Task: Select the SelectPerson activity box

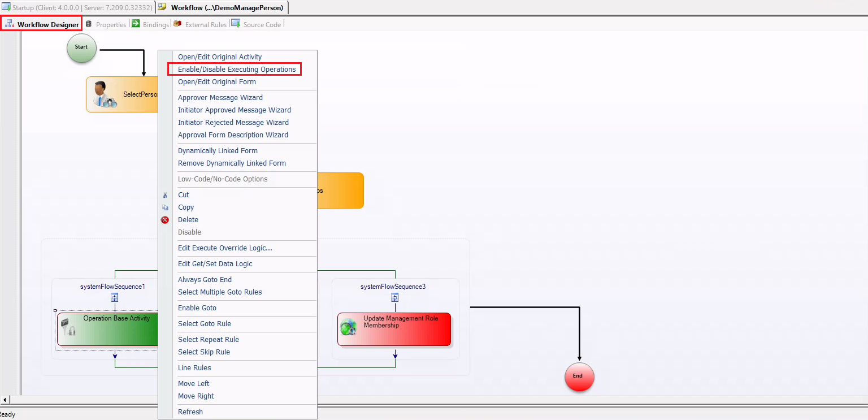Action: tap(121, 94)
